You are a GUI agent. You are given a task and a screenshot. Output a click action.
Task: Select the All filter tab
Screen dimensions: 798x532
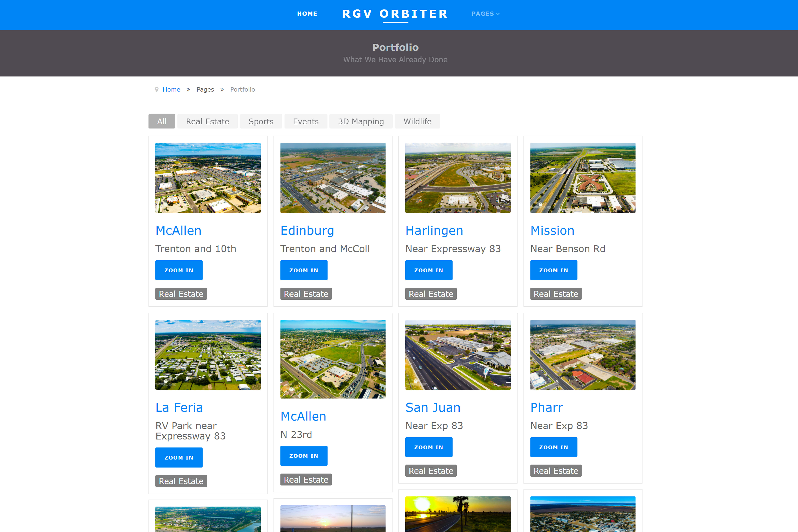[x=162, y=121]
